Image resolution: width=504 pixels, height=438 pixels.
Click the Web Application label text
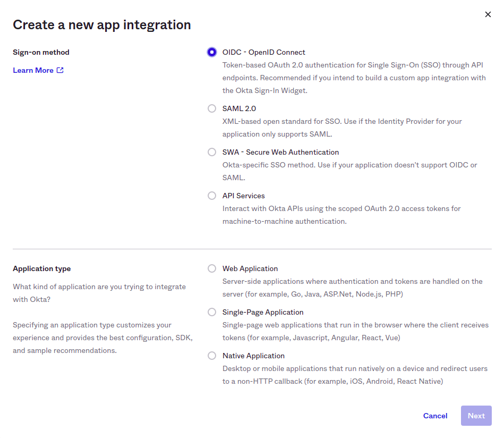click(x=250, y=268)
